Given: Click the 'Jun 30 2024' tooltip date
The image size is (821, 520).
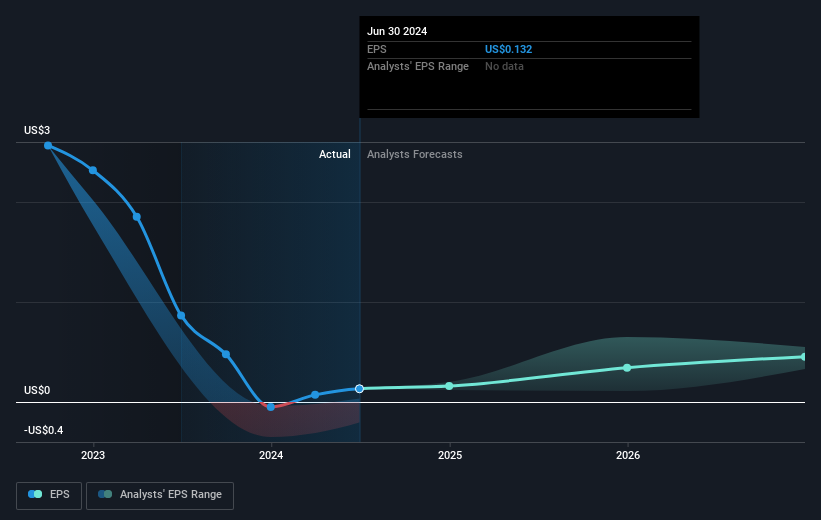Looking at the screenshot, I should [x=397, y=31].
